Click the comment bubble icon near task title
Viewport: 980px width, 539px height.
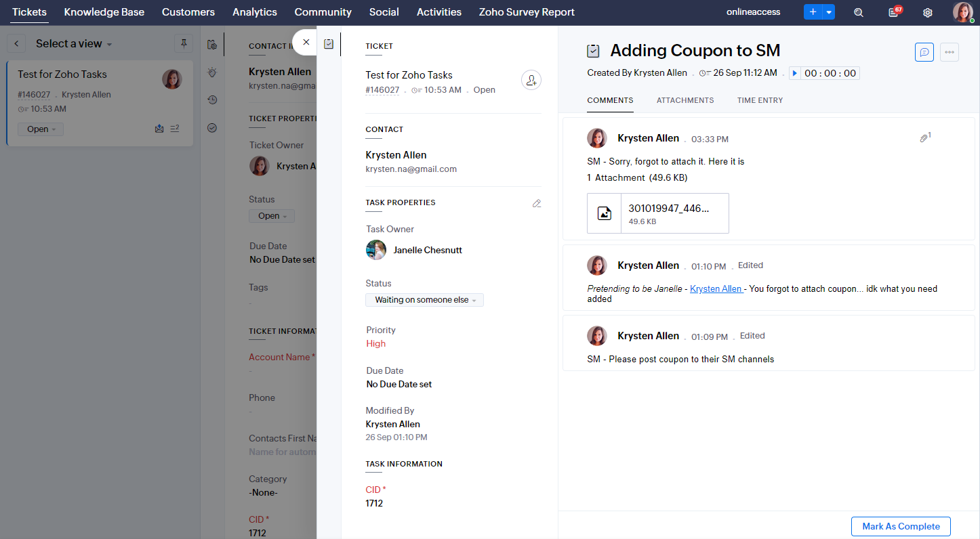pos(924,52)
